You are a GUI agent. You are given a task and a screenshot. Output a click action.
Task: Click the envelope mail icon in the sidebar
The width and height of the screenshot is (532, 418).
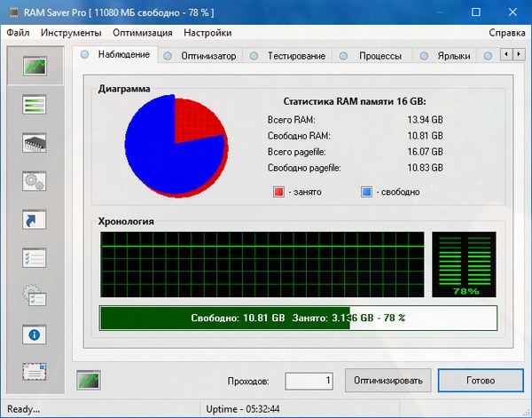tap(35, 372)
